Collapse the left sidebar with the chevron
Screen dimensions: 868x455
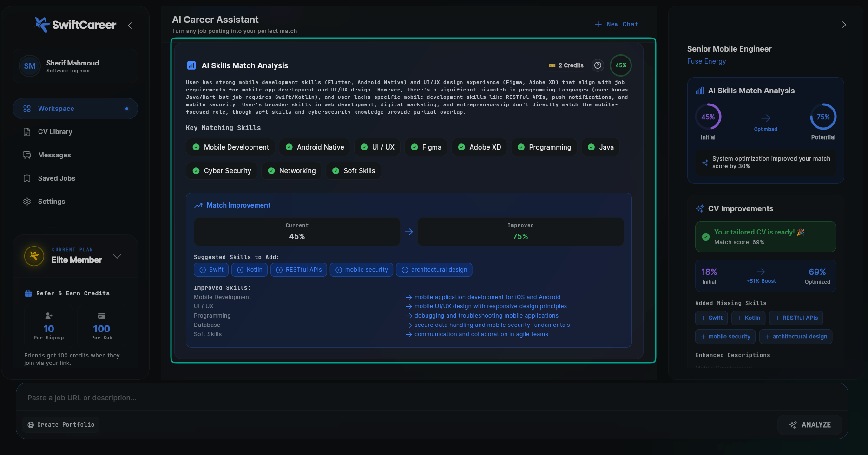[x=129, y=26]
